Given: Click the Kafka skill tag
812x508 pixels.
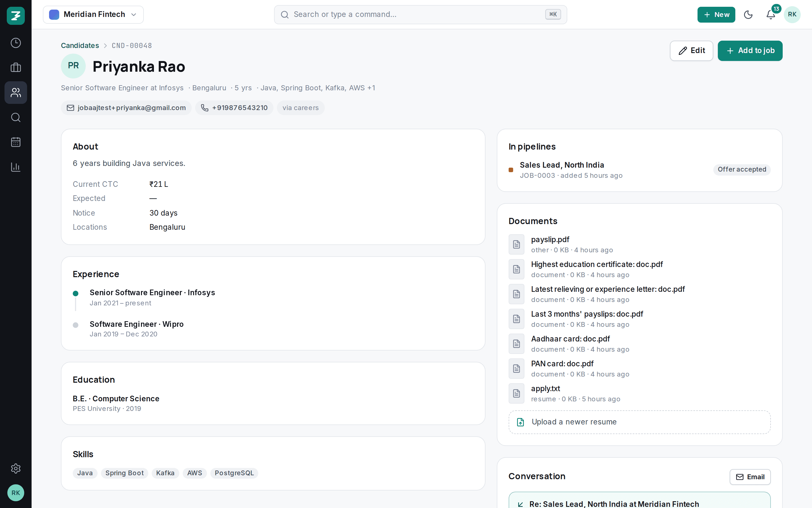Looking at the screenshot, I should coord(165,473).
